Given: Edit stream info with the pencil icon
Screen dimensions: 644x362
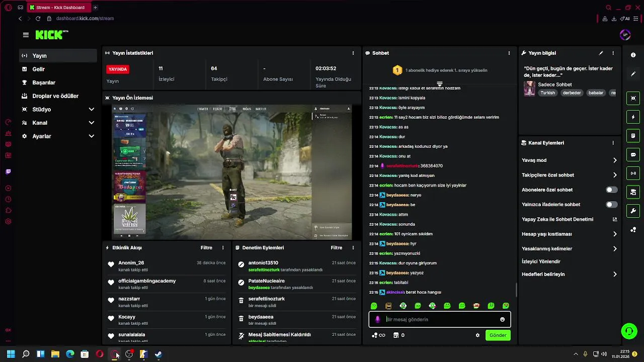Looking at the screenshot, I should tap(601, 53).
